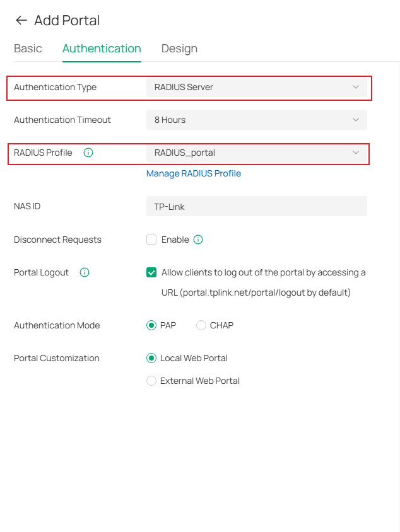Enable the Disconnect Requests checkbox
The width and height of the screenshot is (400, 532).
click(151, 240)
